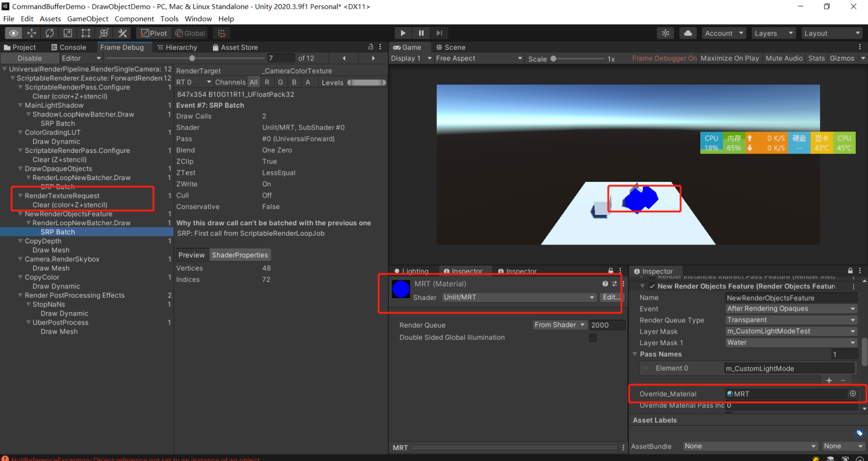Select the Rect transform tool
This screenshot has height=461, width=868.
click(86, 33)
